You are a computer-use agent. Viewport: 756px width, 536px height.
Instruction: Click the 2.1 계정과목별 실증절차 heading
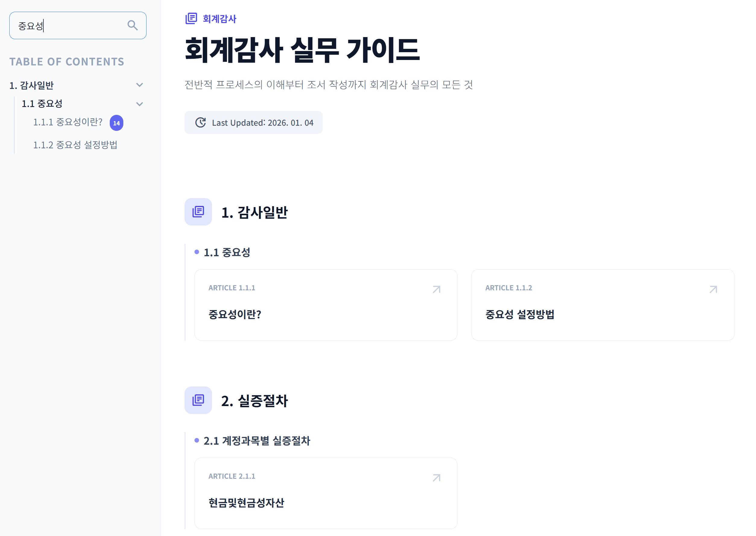point(257,441)
